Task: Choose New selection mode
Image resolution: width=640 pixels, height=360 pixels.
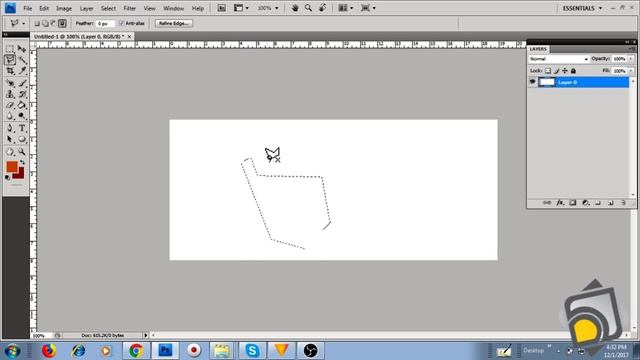Action: (37, 24)
